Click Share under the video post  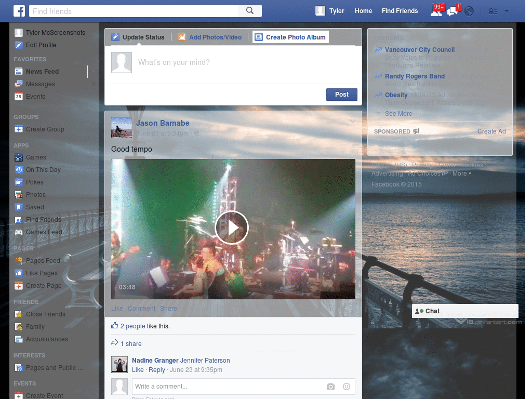click(168, 309)
